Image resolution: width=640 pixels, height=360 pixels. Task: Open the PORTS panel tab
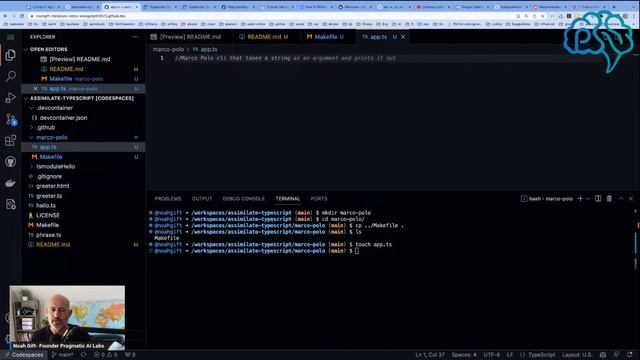[x=319, y=199]
